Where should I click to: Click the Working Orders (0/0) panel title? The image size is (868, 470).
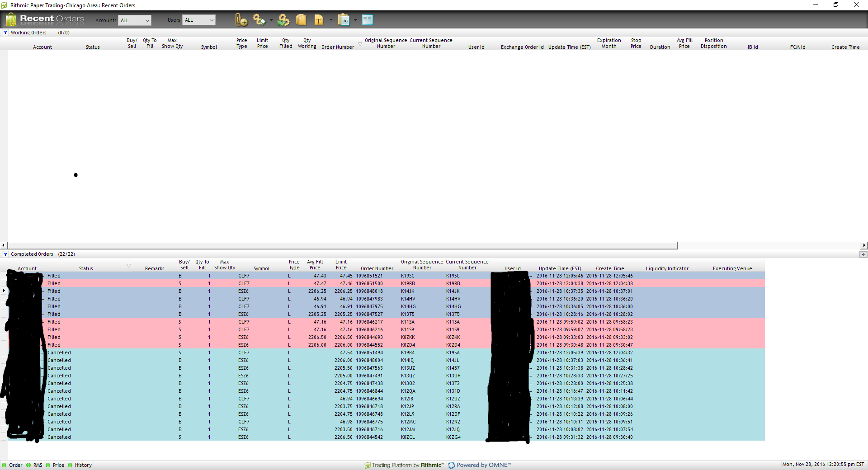[x=40, y=33]
